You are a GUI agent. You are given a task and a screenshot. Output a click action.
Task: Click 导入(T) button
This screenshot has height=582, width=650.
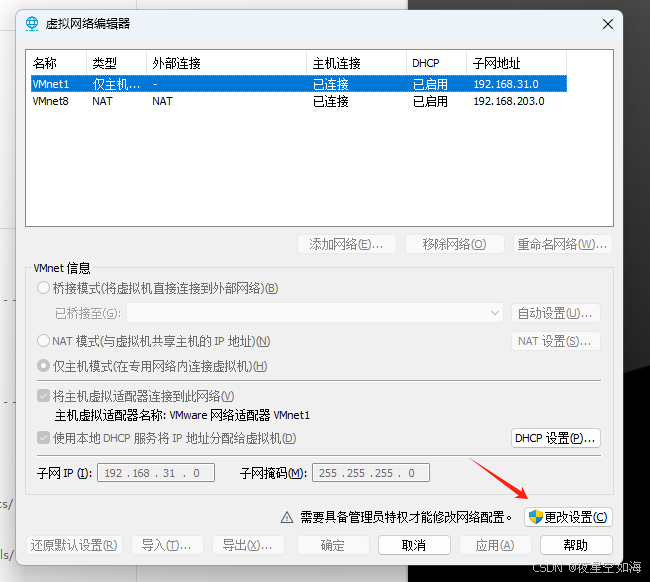pos(167,545)
